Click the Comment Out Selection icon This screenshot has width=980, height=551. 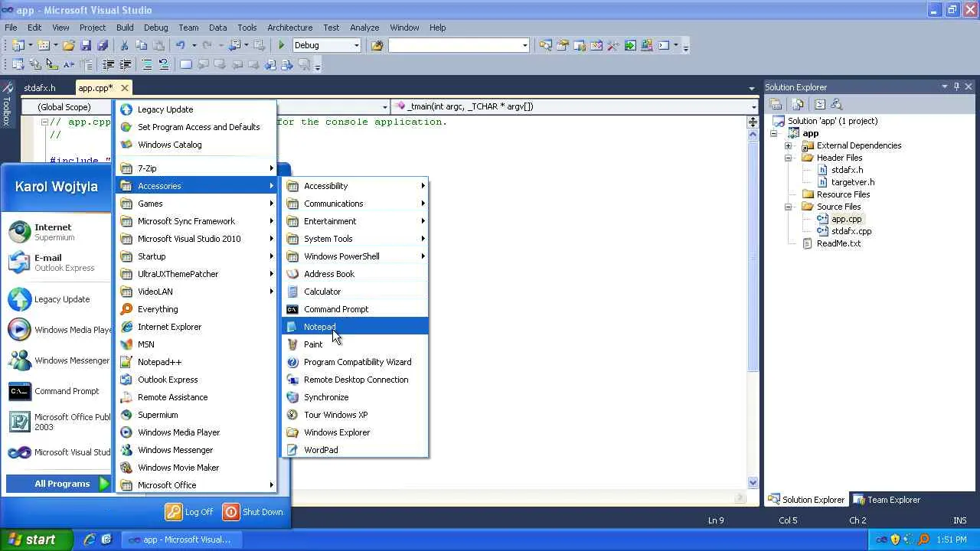(x=147, y=65)
